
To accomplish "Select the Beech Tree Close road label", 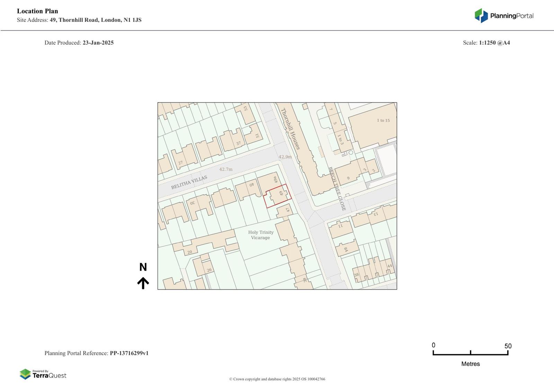I will (x=337, y=189).
